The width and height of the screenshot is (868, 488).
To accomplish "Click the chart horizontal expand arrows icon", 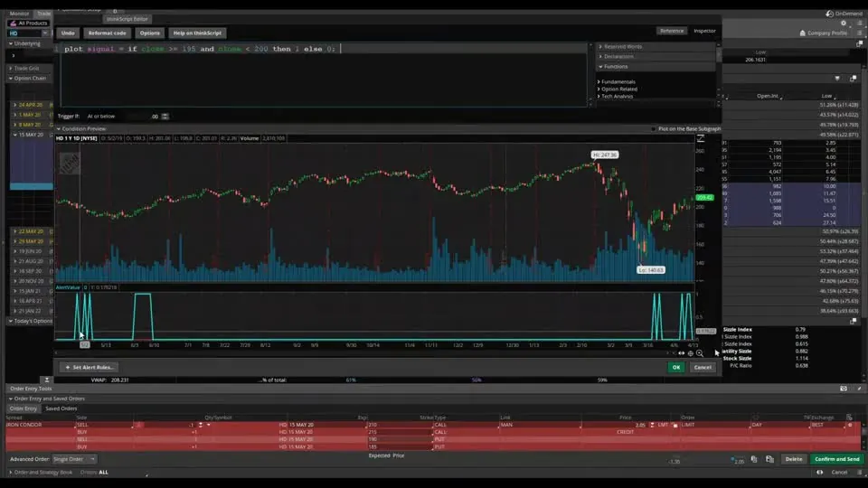I will (x=682, y=353).
